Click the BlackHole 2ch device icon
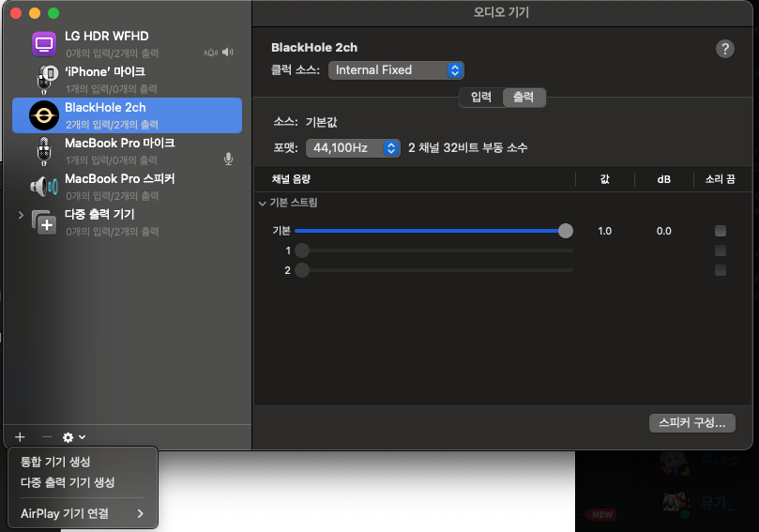759x532 pixels. pos(44,115)
